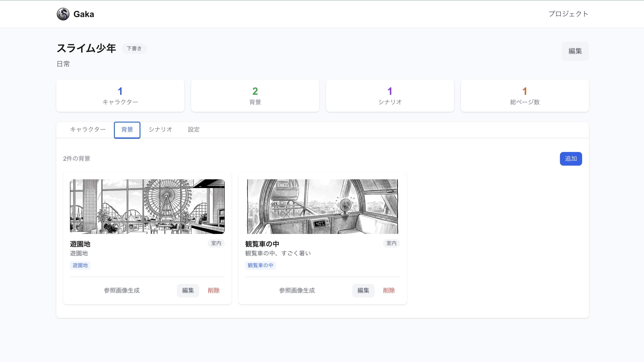Click the 編集 button next to project title

coord(575,51)
